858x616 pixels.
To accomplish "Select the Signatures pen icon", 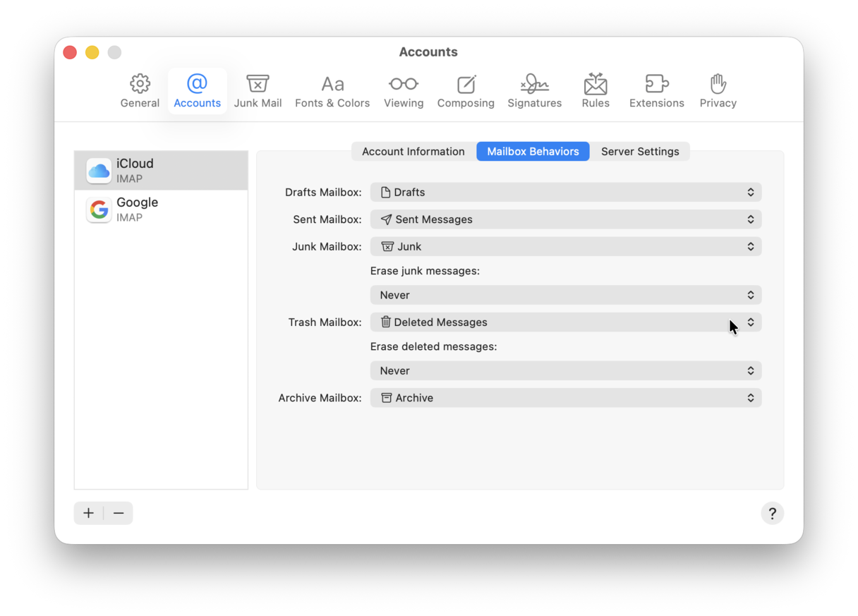I will click(534, 90).
